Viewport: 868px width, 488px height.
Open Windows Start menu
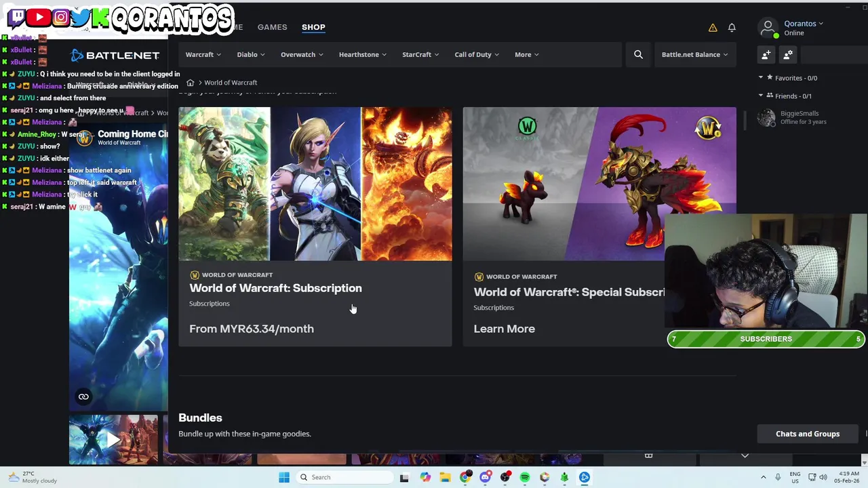coord(284,477)
